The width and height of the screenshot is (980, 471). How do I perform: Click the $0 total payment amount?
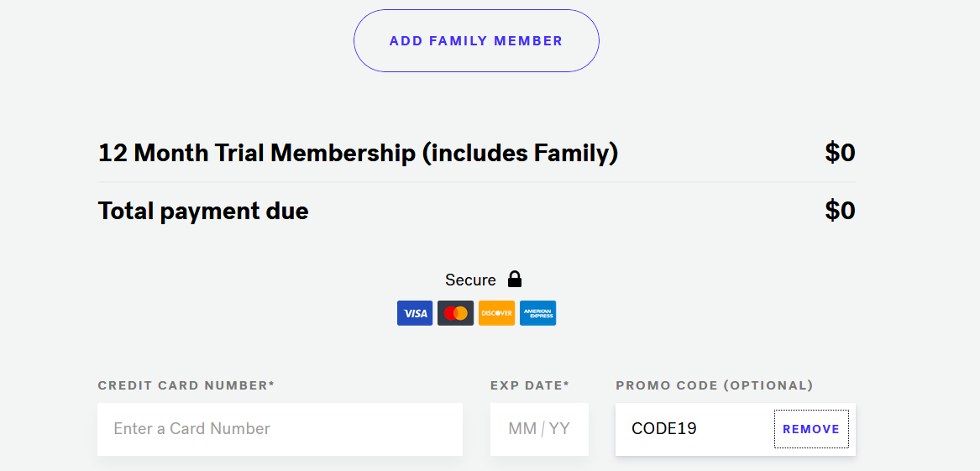point(840,211)
